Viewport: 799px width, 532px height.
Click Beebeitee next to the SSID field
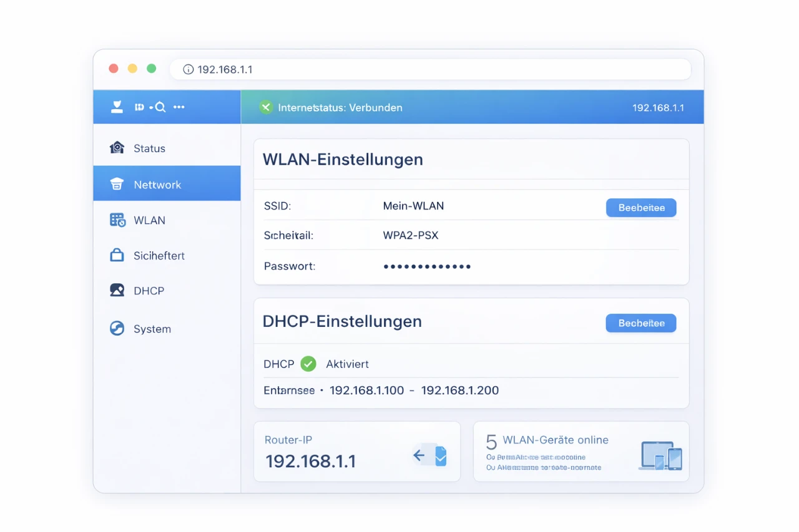point(641,207)
